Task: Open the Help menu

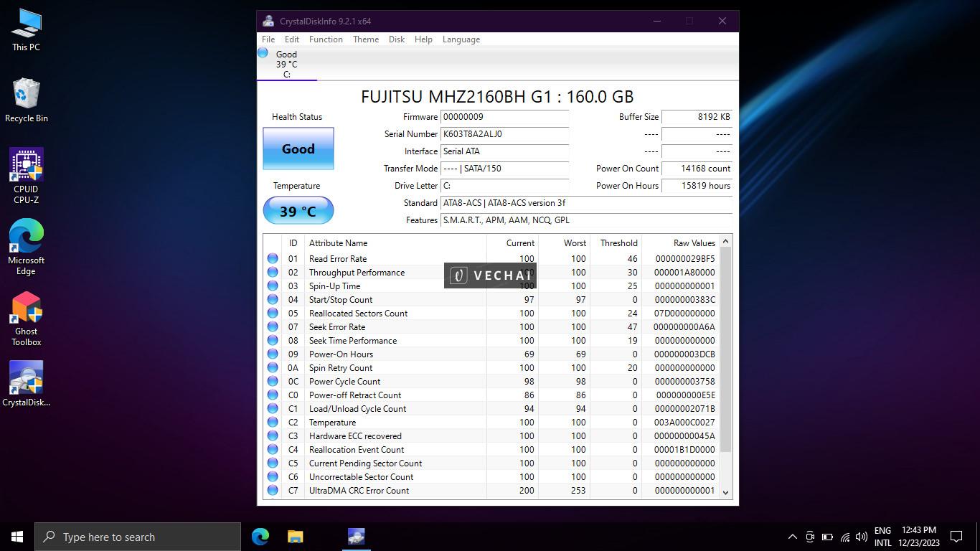Action: [423, 39]
